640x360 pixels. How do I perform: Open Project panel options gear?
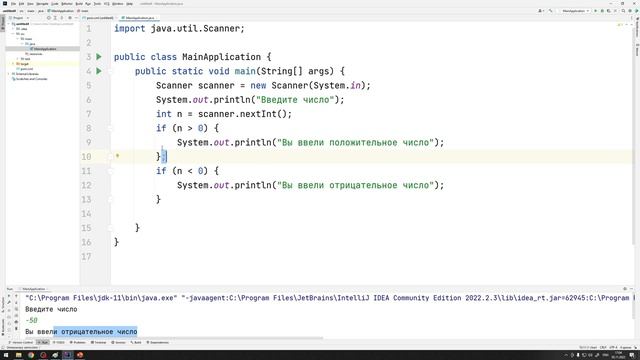point(70,18)
